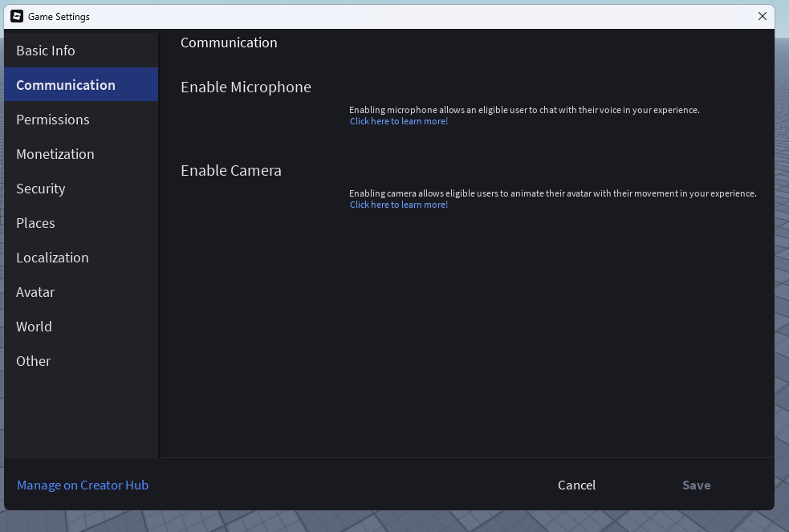Click Manage on Creator Hub
Screen dimensions: 789x532
coord(82,485)
